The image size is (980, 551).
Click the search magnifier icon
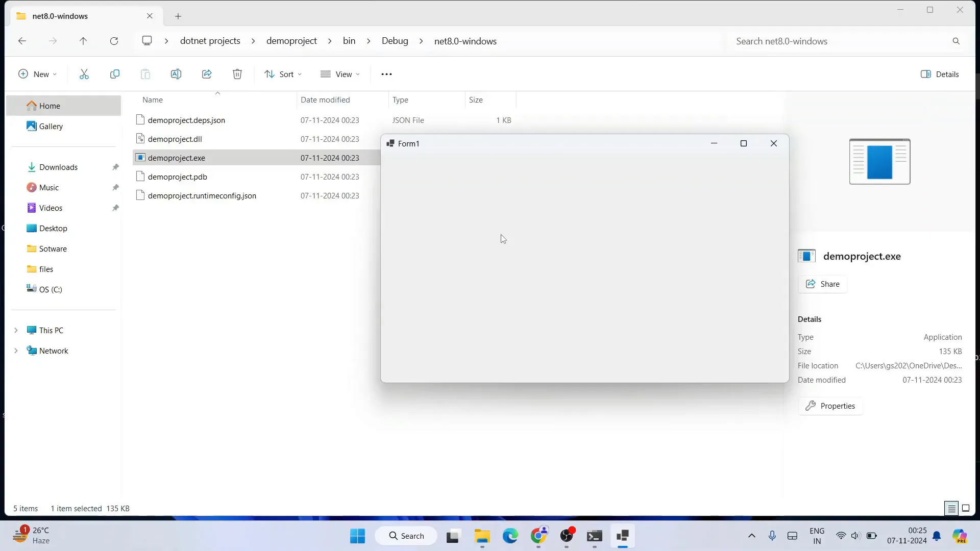[956, 41]
